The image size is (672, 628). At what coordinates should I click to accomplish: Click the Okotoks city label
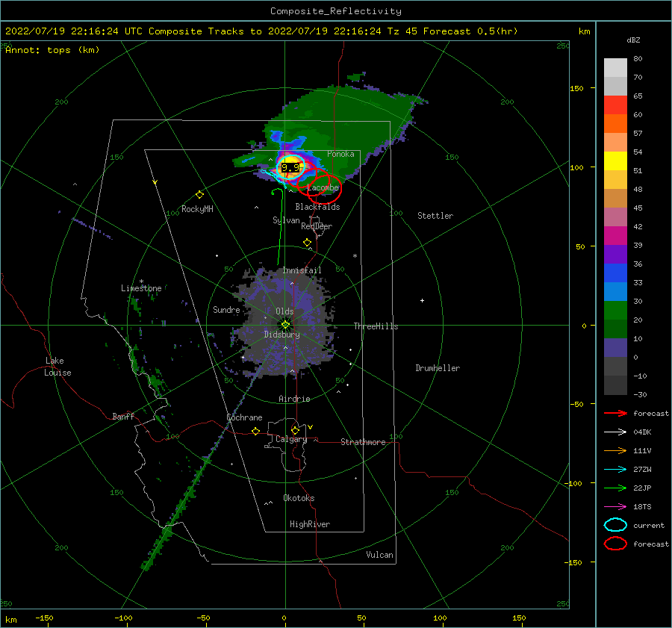299,498
